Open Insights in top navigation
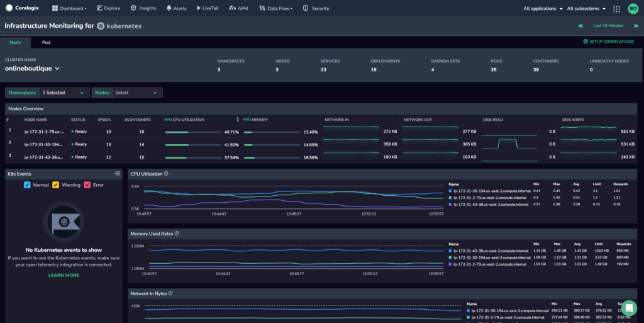The image size is (644, 323). click(x=143, y=8)
